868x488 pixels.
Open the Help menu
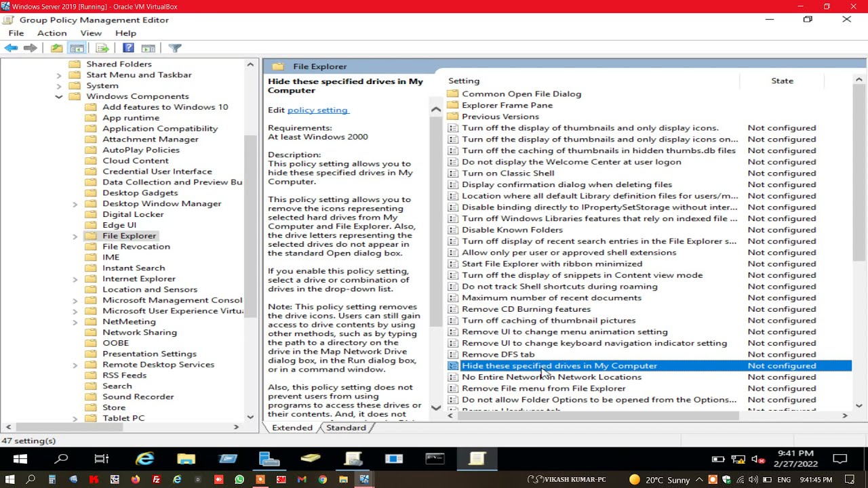[x=125, y=33]
